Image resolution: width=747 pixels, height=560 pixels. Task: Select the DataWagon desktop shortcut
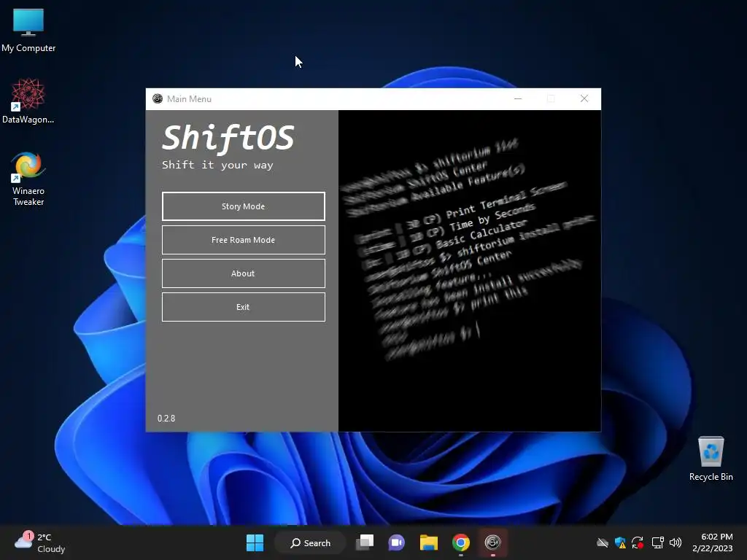pyautogui.click(x=28, y=101)
